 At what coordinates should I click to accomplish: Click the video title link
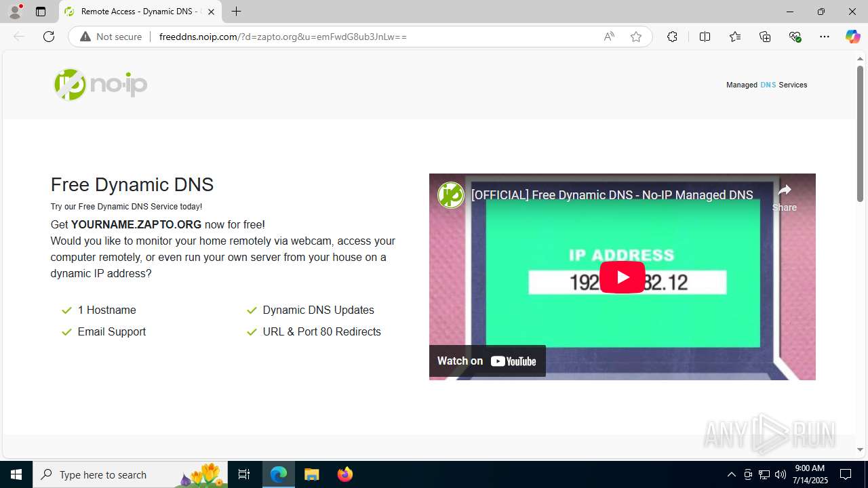612,195
